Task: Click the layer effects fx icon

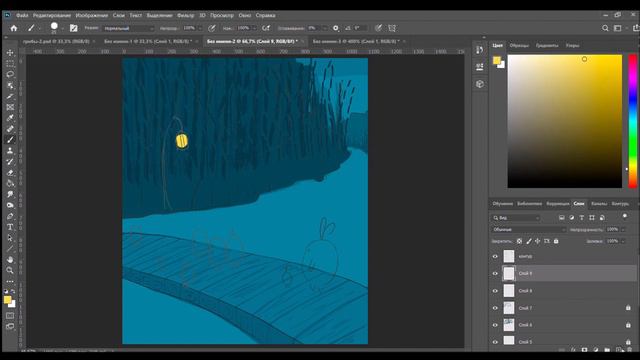Action: 573,350
